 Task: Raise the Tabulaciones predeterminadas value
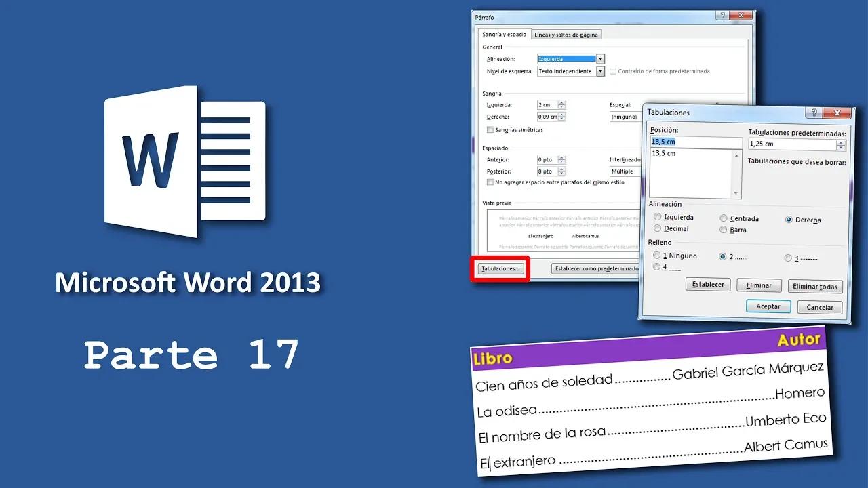point(840,141)
